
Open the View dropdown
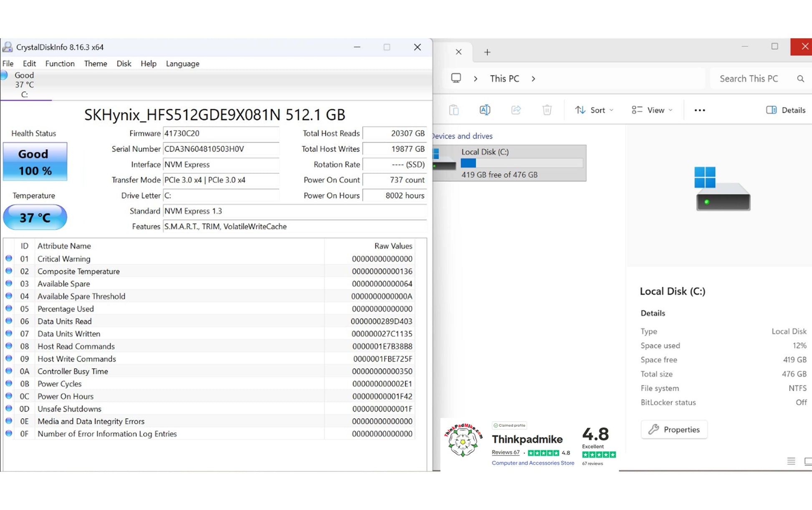coord(652,110)
